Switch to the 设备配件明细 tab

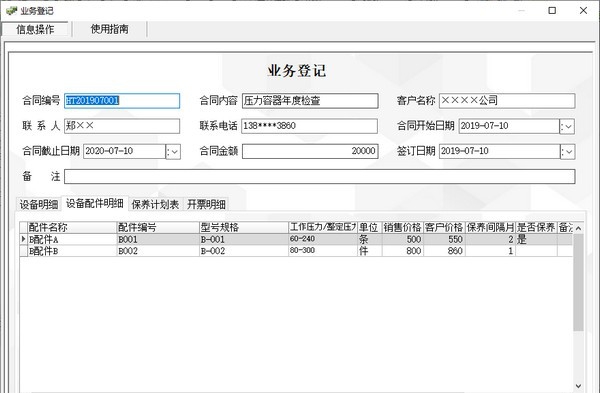95,203
